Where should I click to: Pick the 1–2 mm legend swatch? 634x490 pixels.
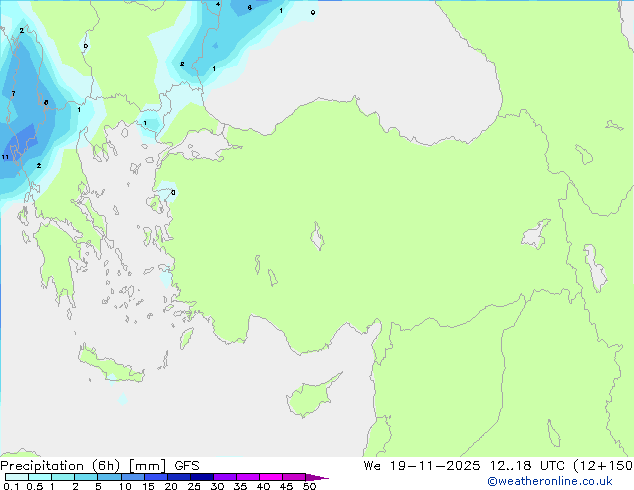click(x=63, y=477)
